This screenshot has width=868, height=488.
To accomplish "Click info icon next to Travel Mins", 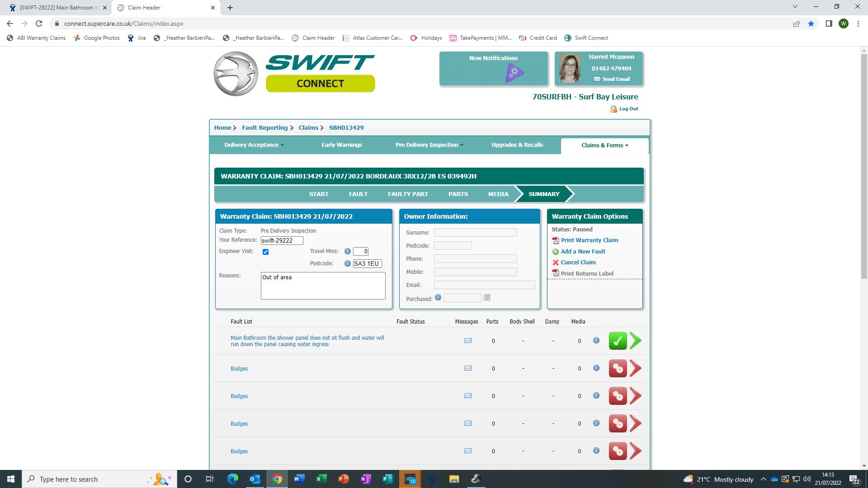I will (x=347, y=251).
